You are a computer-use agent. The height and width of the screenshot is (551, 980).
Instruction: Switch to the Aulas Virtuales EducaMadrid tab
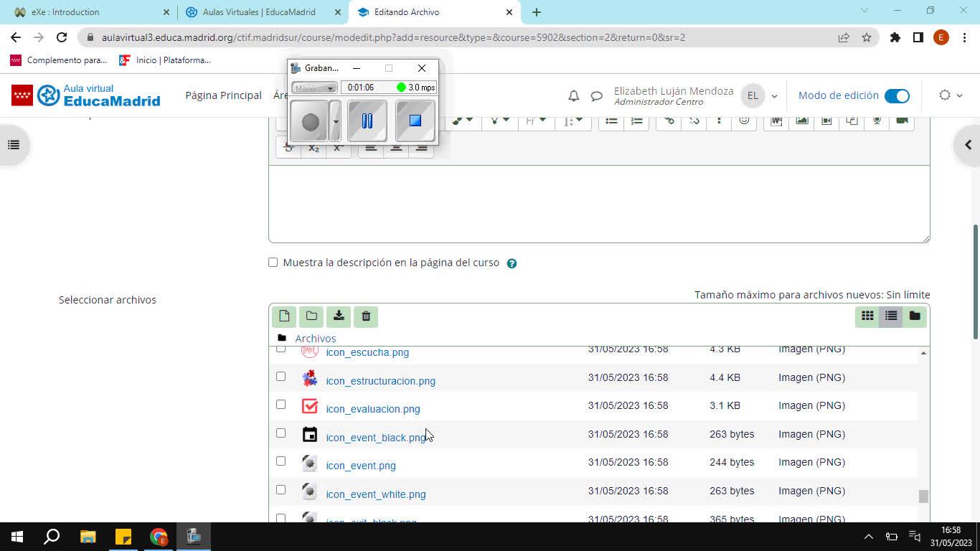pos(259,12)
